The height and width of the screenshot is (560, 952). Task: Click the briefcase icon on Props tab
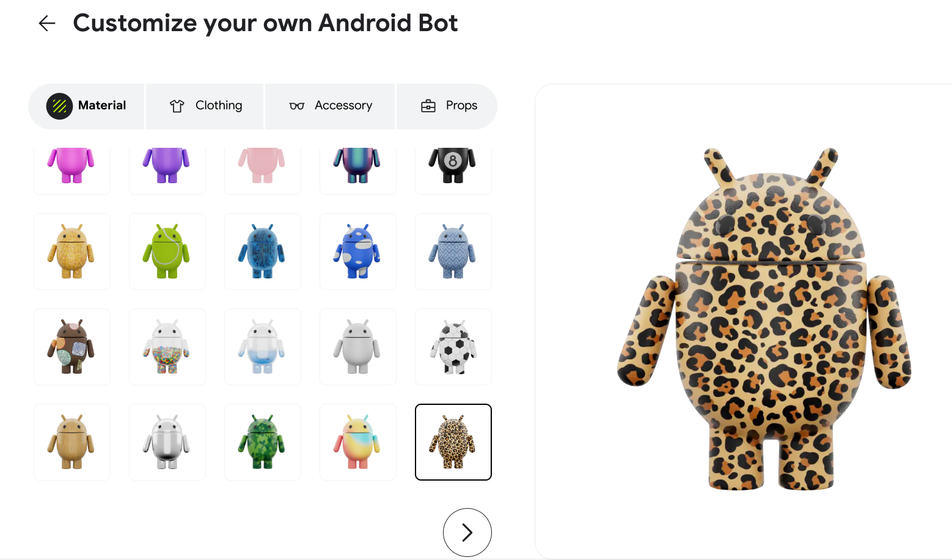tap(428, 106)
